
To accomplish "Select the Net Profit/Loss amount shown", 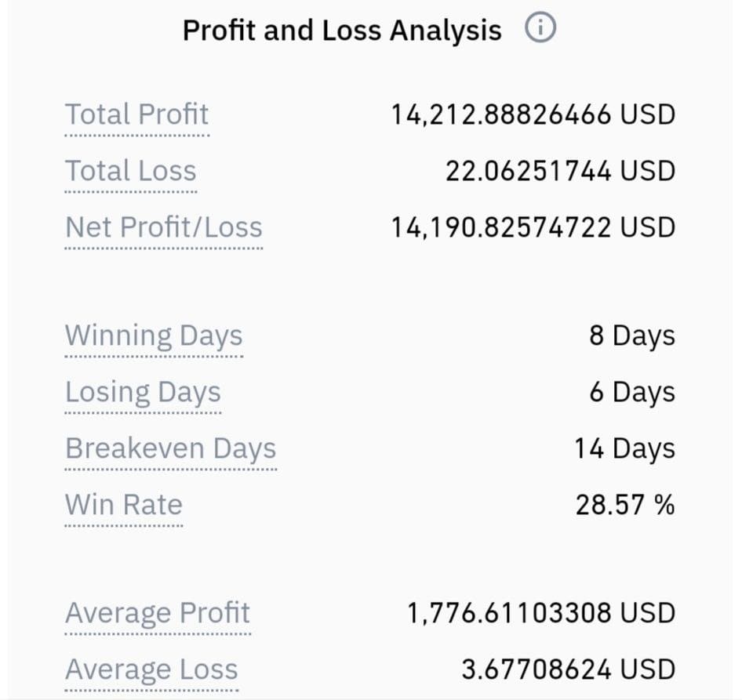I will (x=533, y=227).
